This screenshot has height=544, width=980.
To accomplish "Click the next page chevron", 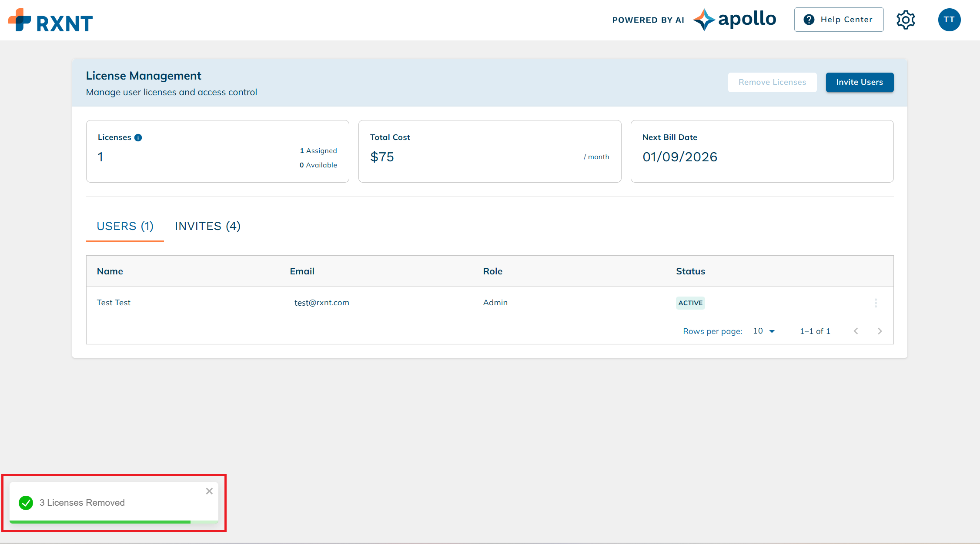I will coord(880,331).
